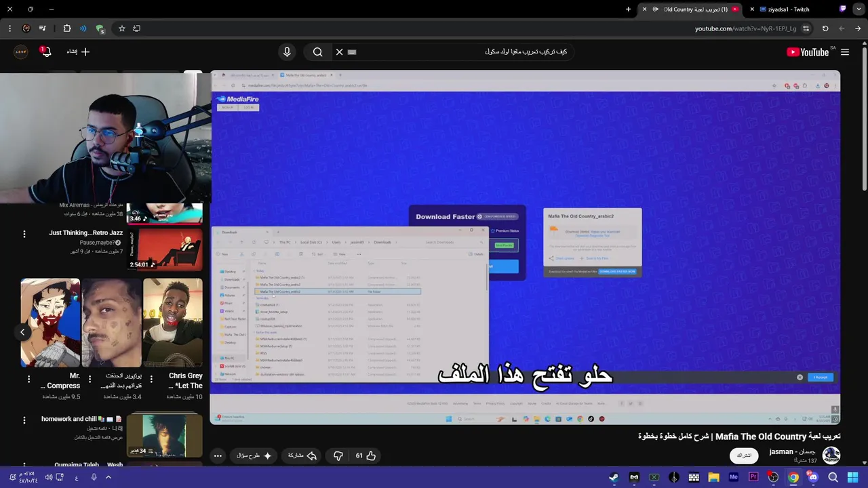Viewport: 868px width, 488px height.
Task: Click the youtube.com address bar URL
Action: click(x=745, y=28)
